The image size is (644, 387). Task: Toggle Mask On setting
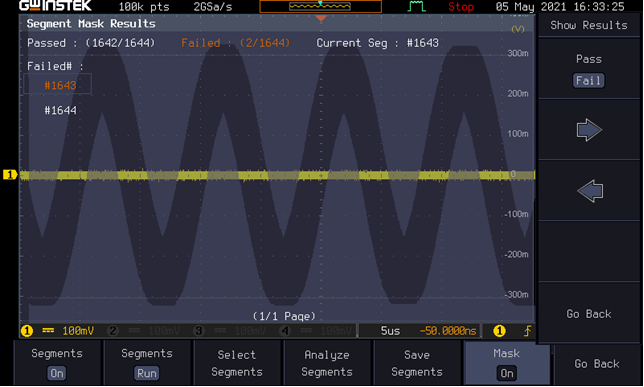(x=507, y=363)
